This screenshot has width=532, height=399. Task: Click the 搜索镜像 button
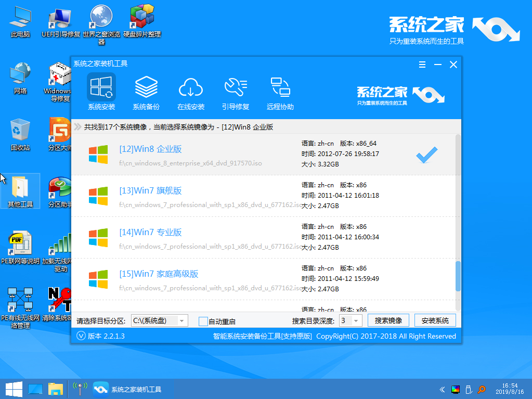[387, 320]
